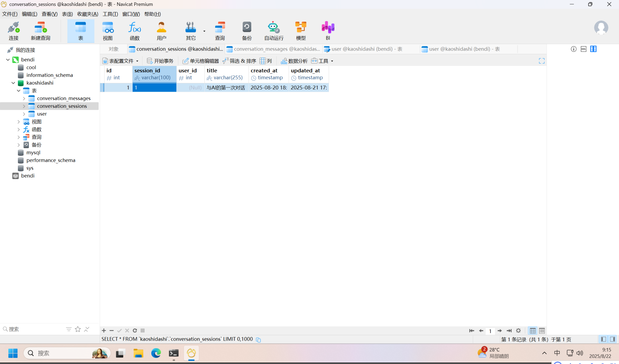Image resolution: width=619 pixels, height=364 pixels.
Task: Open the 查询 (Query) toolbar icon
Action: [x=220, y=31]
